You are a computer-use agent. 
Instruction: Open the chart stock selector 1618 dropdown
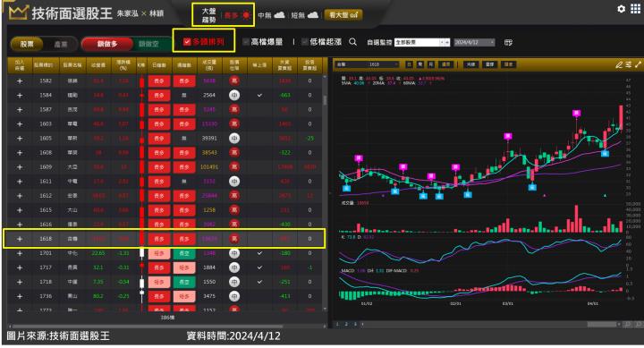(x=368, y=64)
